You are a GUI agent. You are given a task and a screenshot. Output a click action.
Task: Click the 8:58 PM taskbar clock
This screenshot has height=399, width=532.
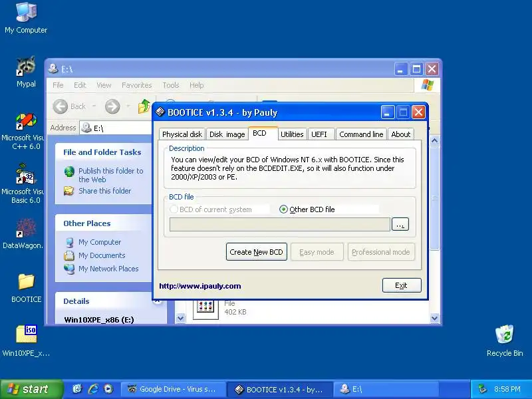[x=507, y=389]
